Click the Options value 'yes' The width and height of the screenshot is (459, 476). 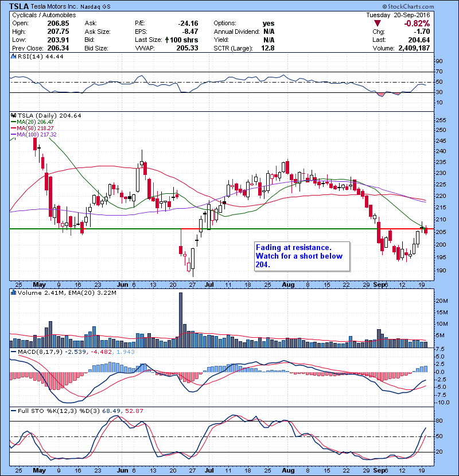coord(269,24)
